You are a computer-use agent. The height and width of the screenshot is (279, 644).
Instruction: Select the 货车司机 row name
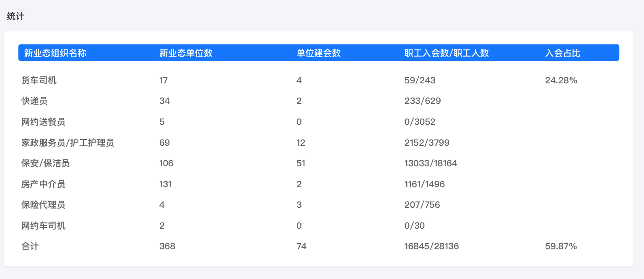[39, 80]
